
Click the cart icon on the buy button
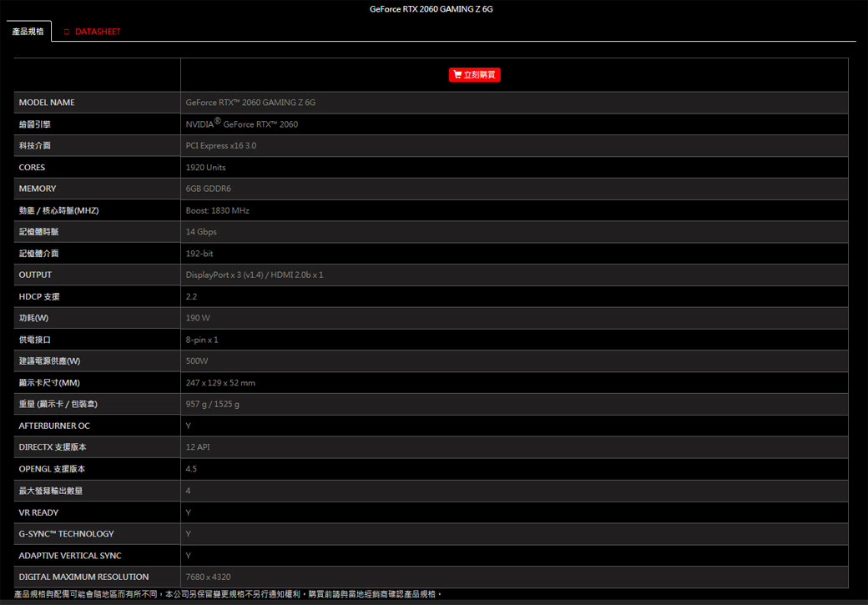457,75
